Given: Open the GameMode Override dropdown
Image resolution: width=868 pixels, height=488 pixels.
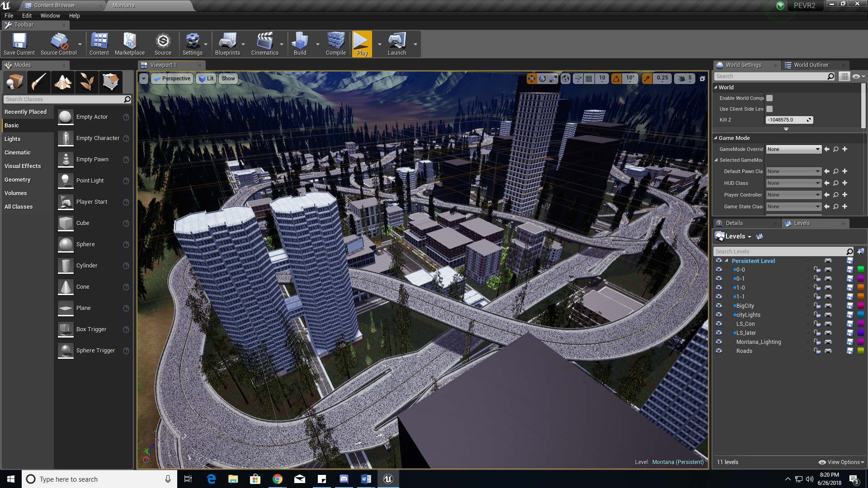Looking at the screenshot, I should (x=793, y=149).
